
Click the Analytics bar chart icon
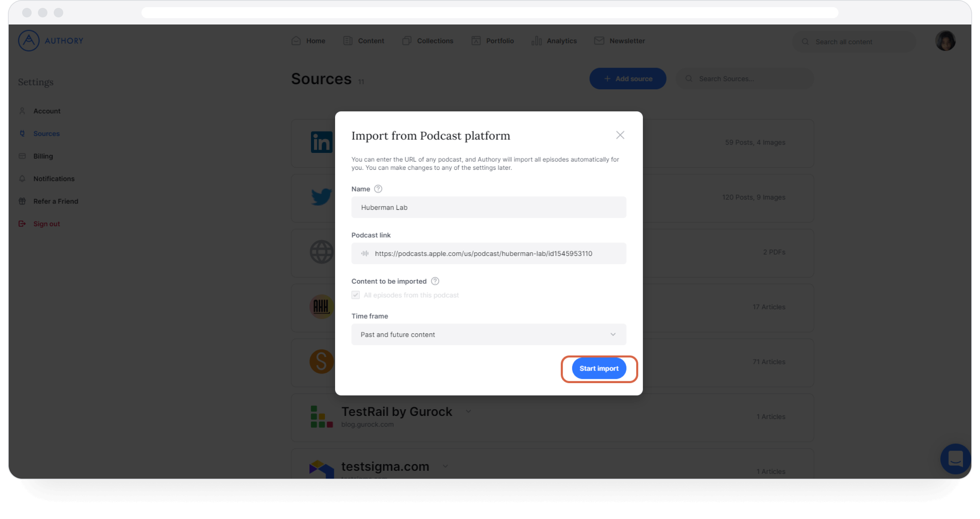coord(536,41)
